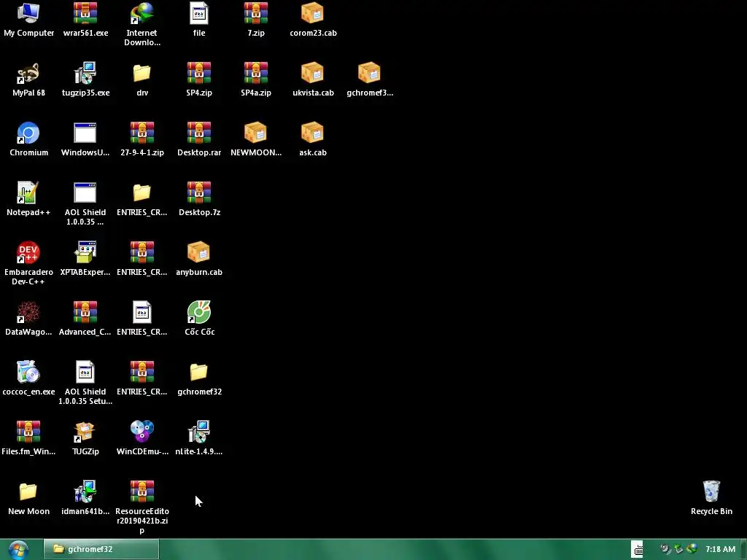The height and width of the screenshot is (560, 747).
Task: Select the SP4a.zip archive icon
Action: pyautogui.click(x=256, y=74)
